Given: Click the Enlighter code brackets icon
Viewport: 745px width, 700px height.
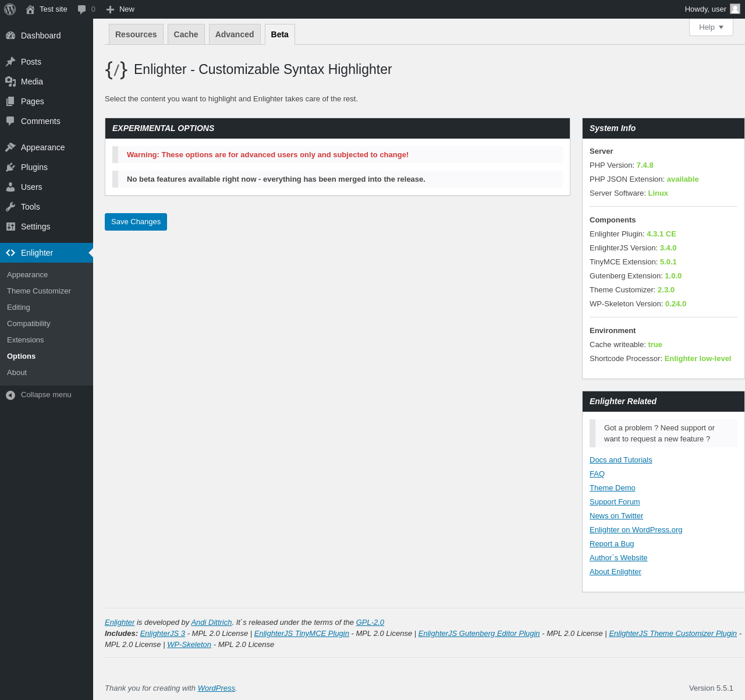Looking at the screenshot, I should point(10,253).
